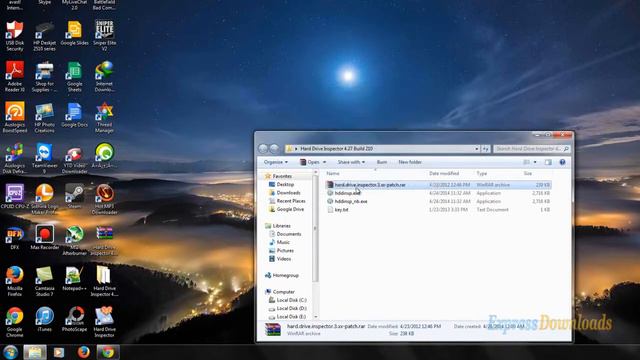Open change view options dropdown
The height and width of the screenshot is (360, 640).
pos(535,162)
